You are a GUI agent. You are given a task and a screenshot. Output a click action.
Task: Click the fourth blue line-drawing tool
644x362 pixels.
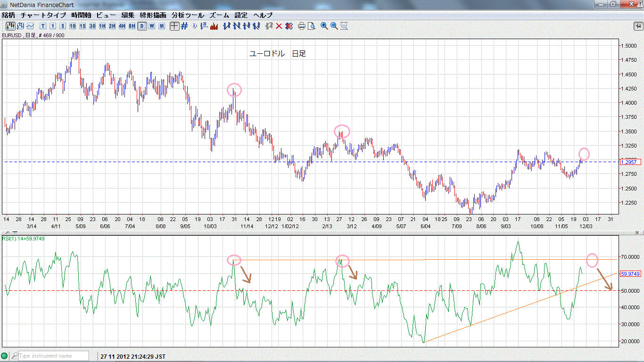click(257, 26)
